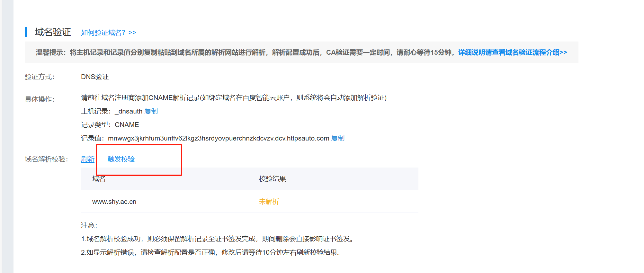Screen dimensions: 644x273
Task: Click the 注意 heading under the table
Action: pos(89,225)
